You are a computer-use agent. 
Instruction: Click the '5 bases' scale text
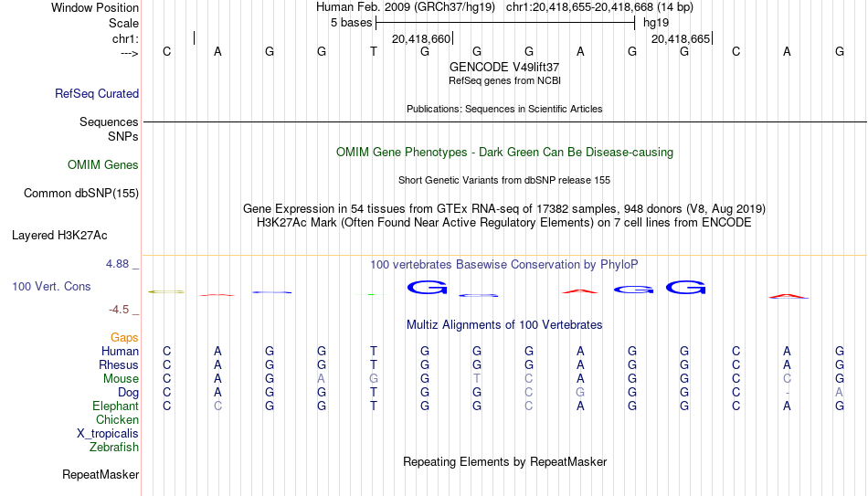(x=352, y=23)
